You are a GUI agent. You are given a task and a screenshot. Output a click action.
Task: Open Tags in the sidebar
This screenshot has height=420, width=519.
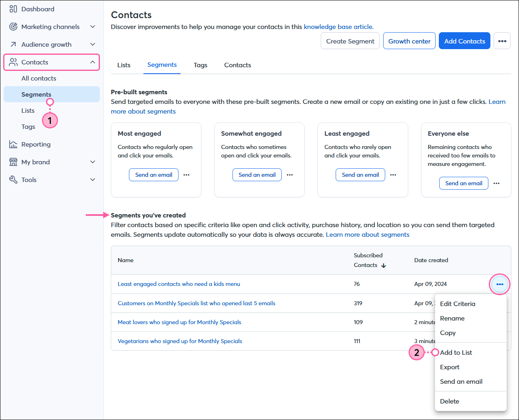point(28,127)
